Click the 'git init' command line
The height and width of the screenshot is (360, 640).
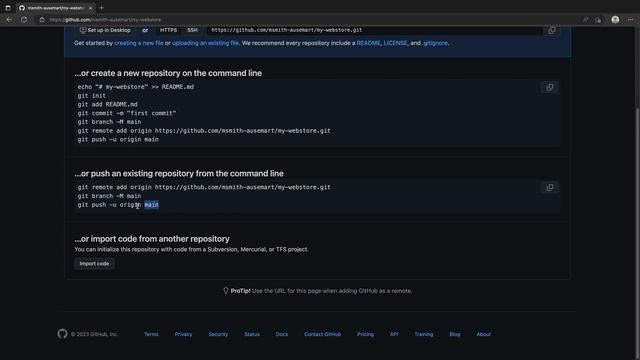click(91, 96)
